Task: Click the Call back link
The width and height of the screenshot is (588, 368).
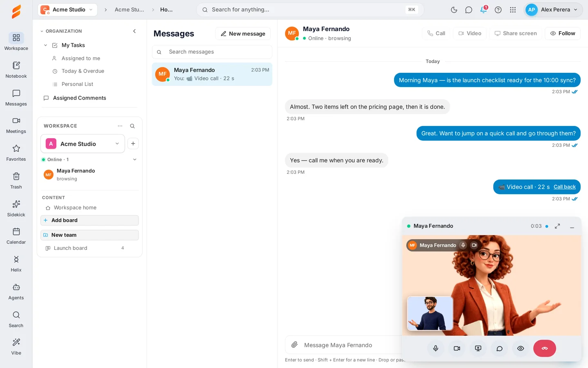Action: pyautogui.click(x=565, y=187)
